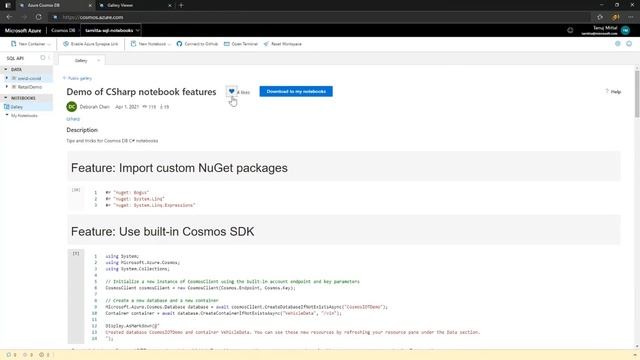Enable Azure Synapse Link

coord(91,44)
